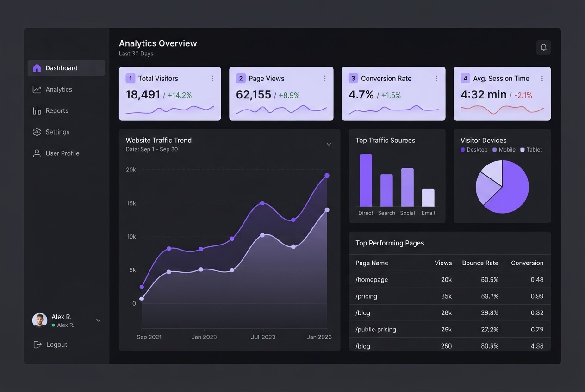Open the Reports menu item

[x=66, y=110]
